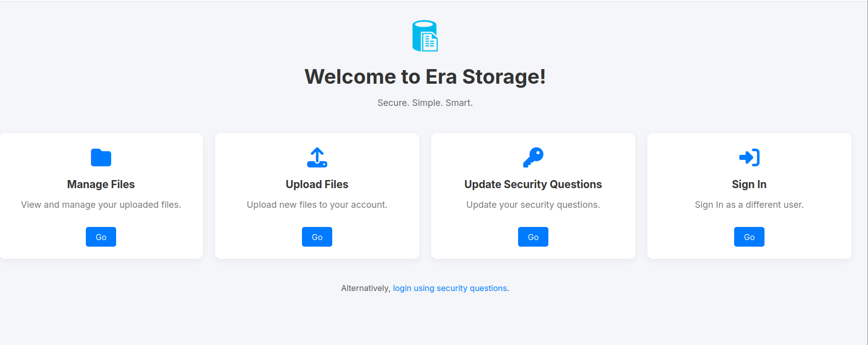Select the Update Security Questions heading
868x345 pixels.
tap(533, 184)
